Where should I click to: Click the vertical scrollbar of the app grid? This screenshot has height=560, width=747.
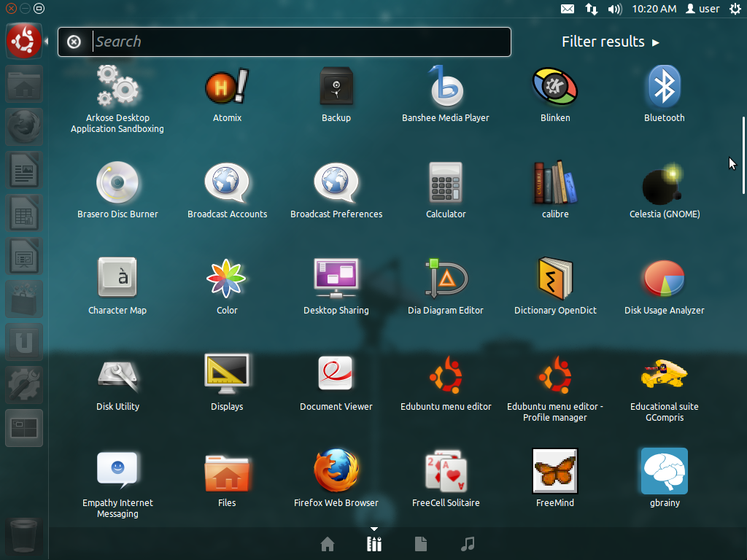point(743,155)
